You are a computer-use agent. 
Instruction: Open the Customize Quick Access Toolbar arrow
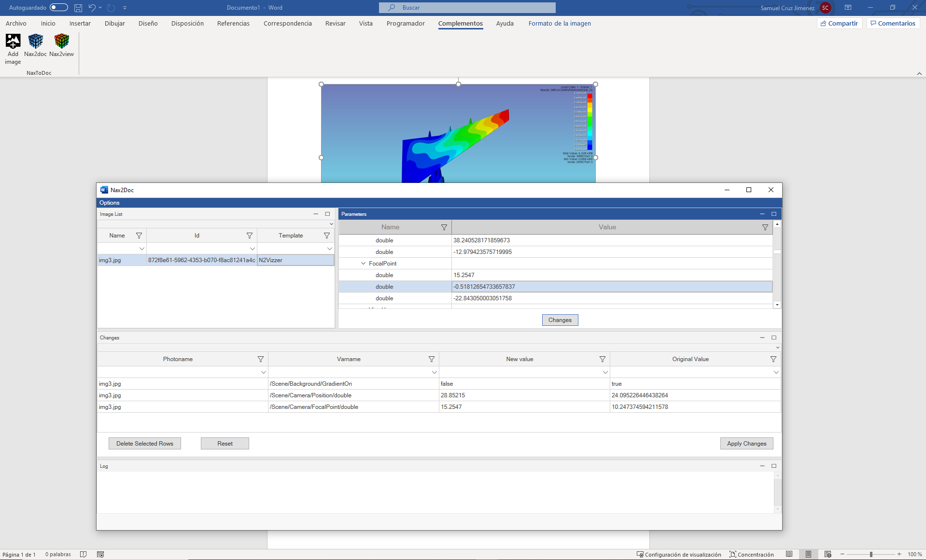pos(125,8)
